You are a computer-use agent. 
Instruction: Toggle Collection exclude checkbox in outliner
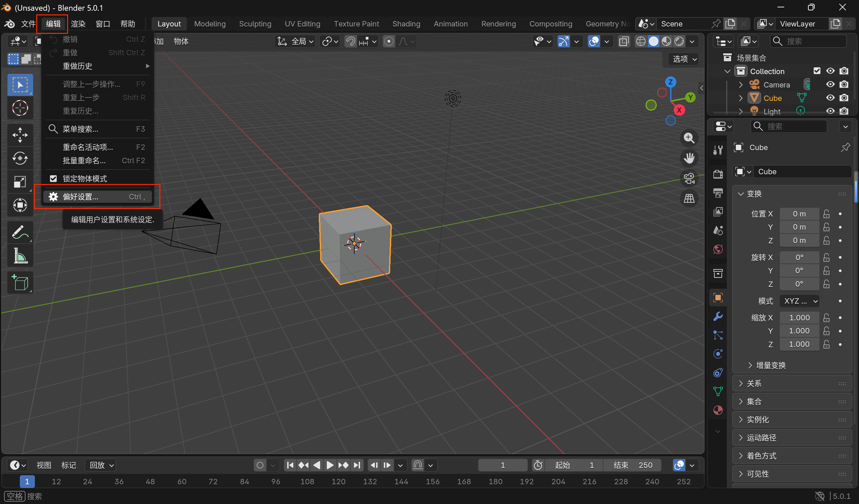click(x=817, y=71)
